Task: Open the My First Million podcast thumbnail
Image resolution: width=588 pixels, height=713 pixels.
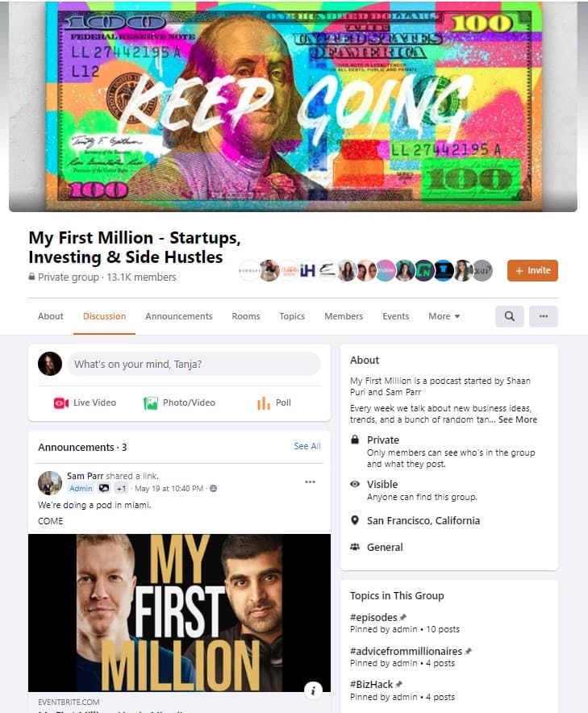Action: pyautogui.click(x=179, y=613)
